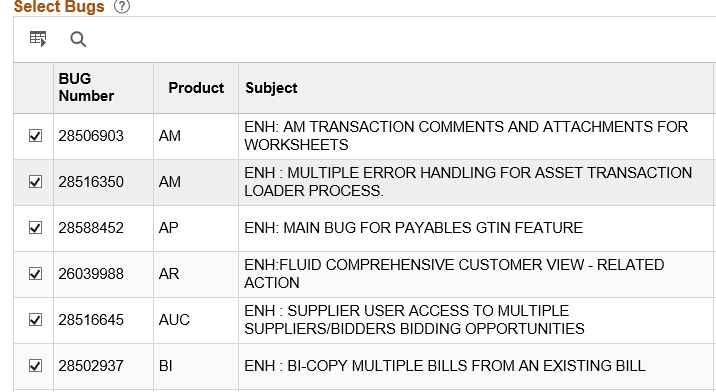
Task: Click the Subject column header
Action: pos(271,88)
